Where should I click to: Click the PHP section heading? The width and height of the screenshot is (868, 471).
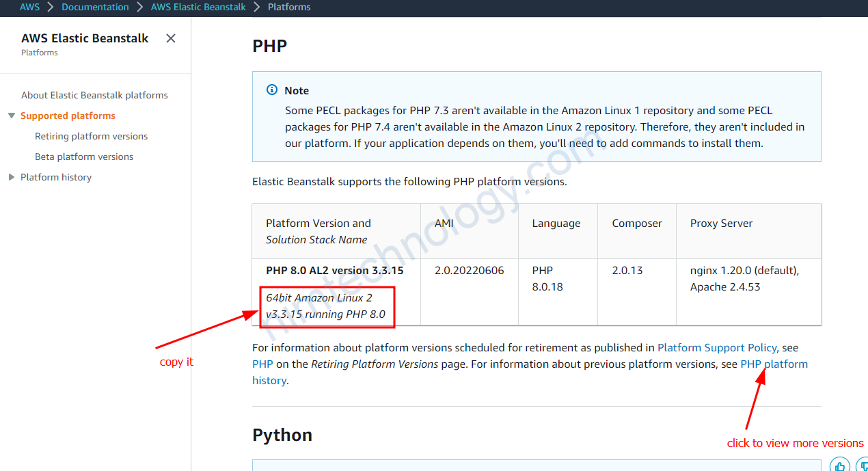[x=270, y=46]
